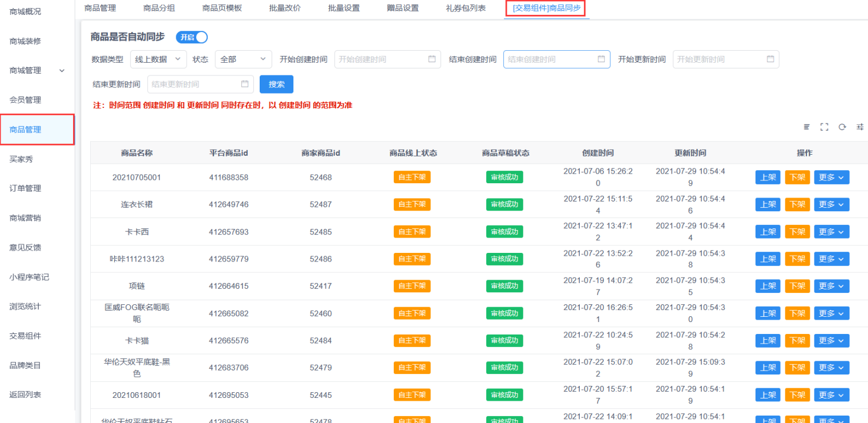The width and height of the screenshot is (868, 423).
Task: Expand 更多 menu for 连衣长裙 row
Action: pyautogui.click(x=831, y=204)
